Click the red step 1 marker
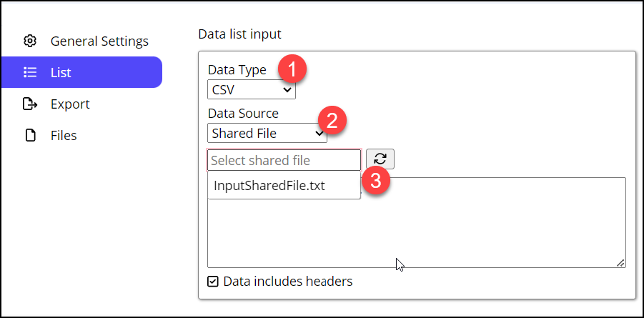The width and height of the screenshot is (644, 318). pos(292,69)
